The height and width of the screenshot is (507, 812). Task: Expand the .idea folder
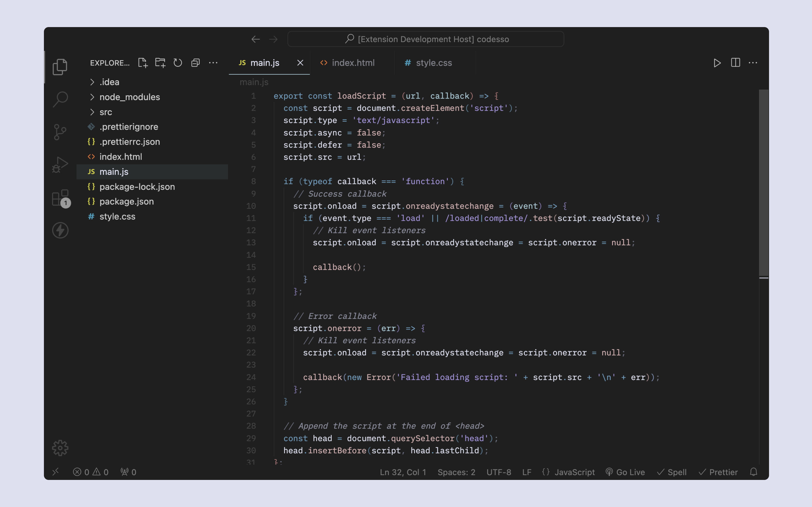pyautogui.click(x=109, y=82)
